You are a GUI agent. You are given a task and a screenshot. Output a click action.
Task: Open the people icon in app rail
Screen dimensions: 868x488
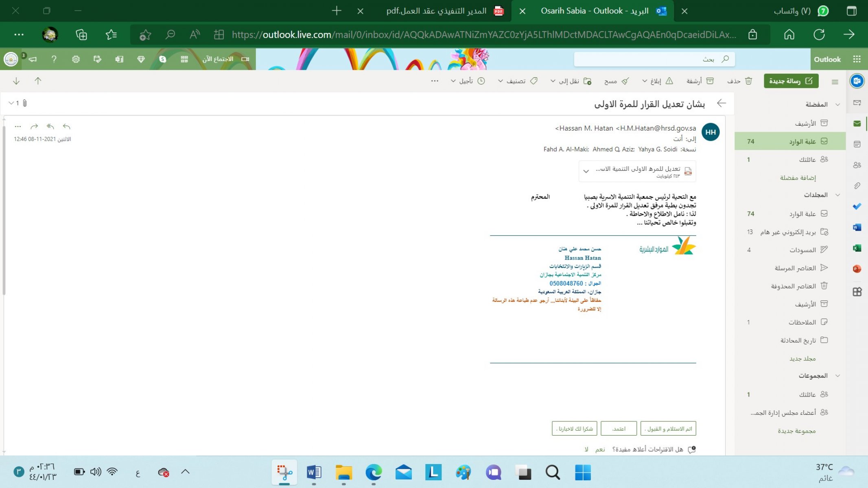tap(857, 165)
